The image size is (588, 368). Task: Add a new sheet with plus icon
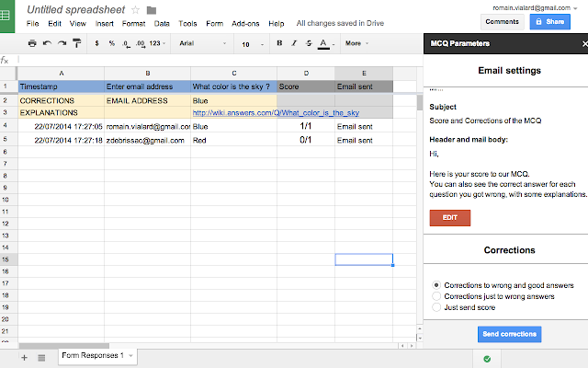[25, 358]
